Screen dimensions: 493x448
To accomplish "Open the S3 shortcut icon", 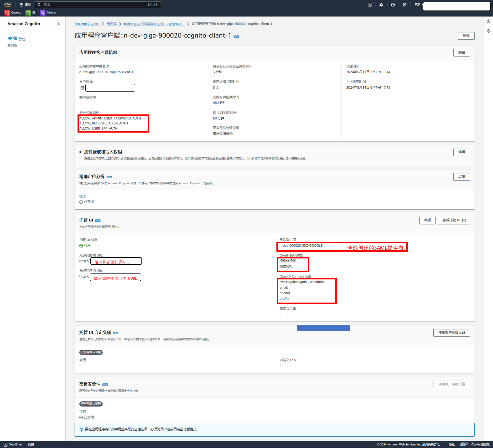I will point(28,13).
